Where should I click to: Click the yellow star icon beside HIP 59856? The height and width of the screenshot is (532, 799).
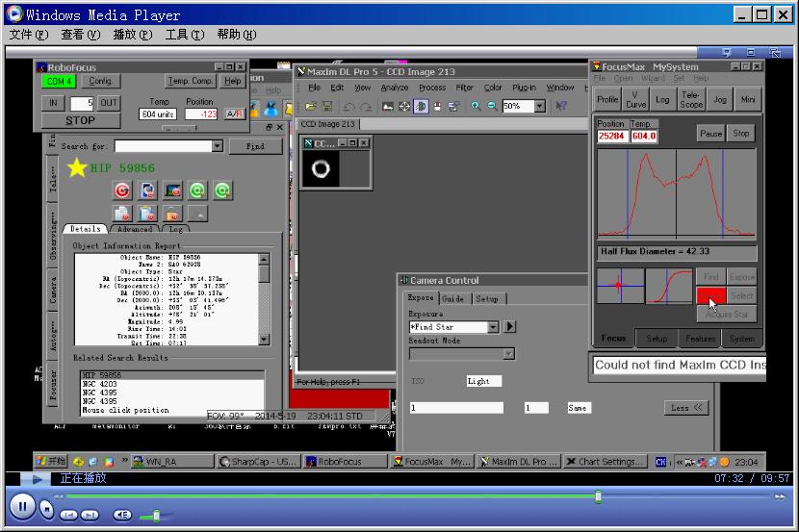(x=77, y=167)
